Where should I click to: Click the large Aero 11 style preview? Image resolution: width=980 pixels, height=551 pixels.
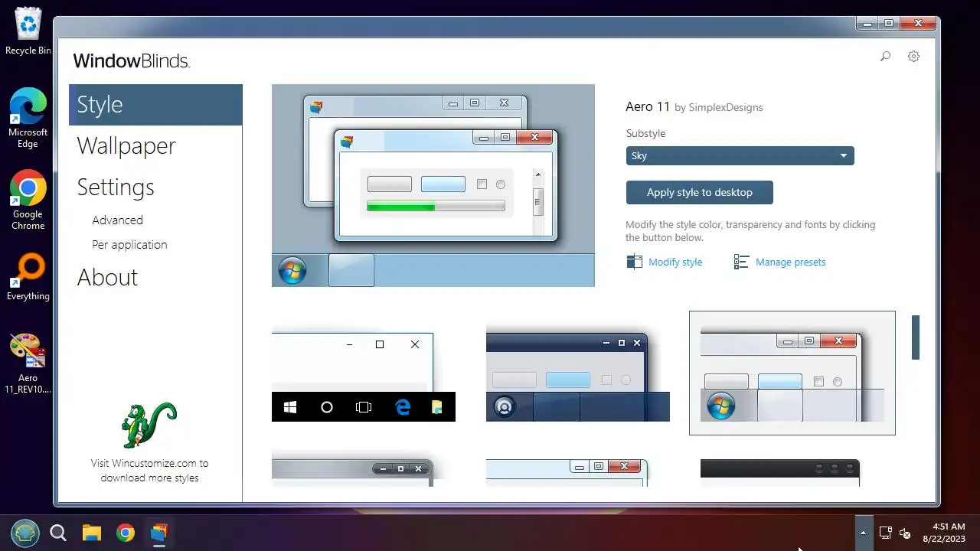pyautogui.click(x=433, y=185)
